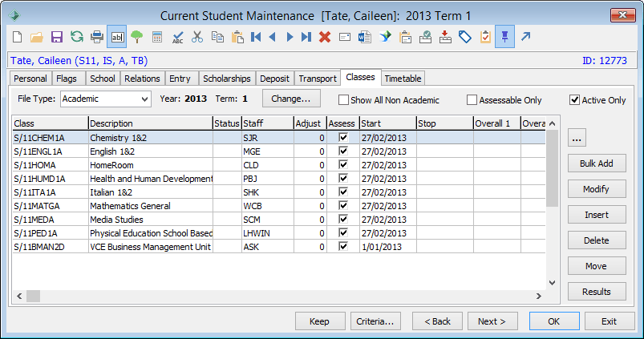Select the S/11HUMD1A class cell
Viewport: 644px width, 339px height.
pos(50,179)
